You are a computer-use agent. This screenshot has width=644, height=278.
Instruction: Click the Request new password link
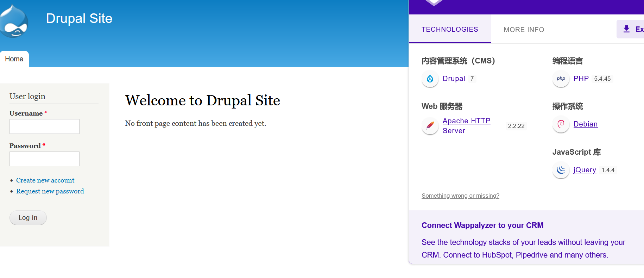pyautogui.click(x=50, y=191)
